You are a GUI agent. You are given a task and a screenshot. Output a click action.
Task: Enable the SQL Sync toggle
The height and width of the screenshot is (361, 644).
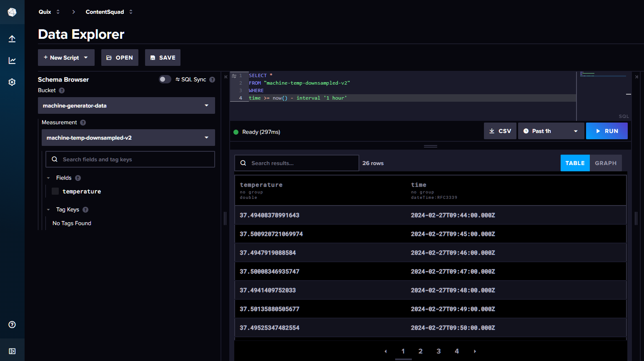[165, 79]
